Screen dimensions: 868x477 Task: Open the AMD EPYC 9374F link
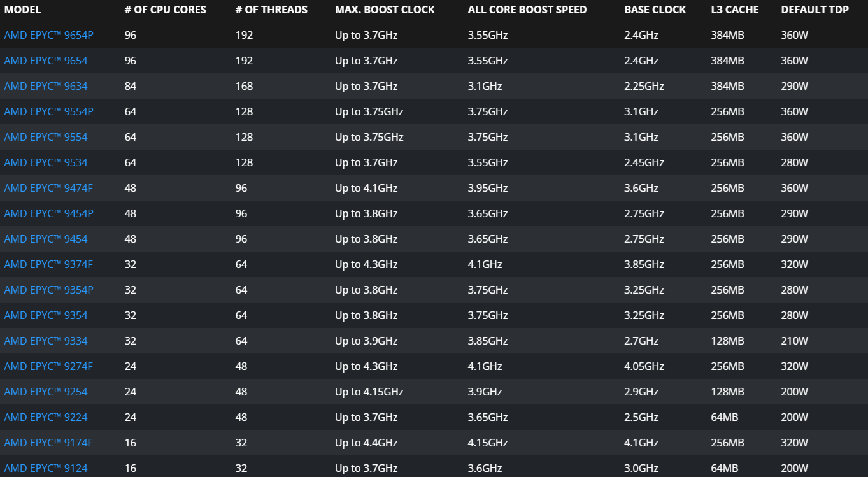point(48,264)
